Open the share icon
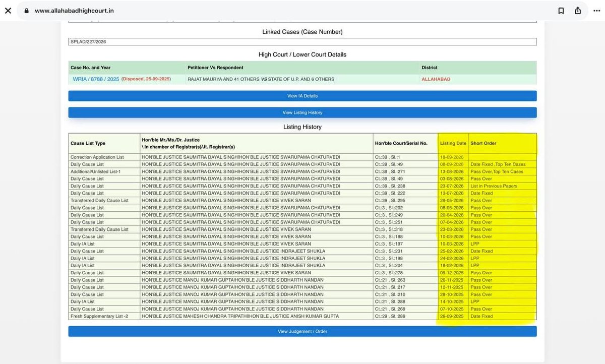The height and width of the screenshot is (364, 605). click(x=577, y=11)
